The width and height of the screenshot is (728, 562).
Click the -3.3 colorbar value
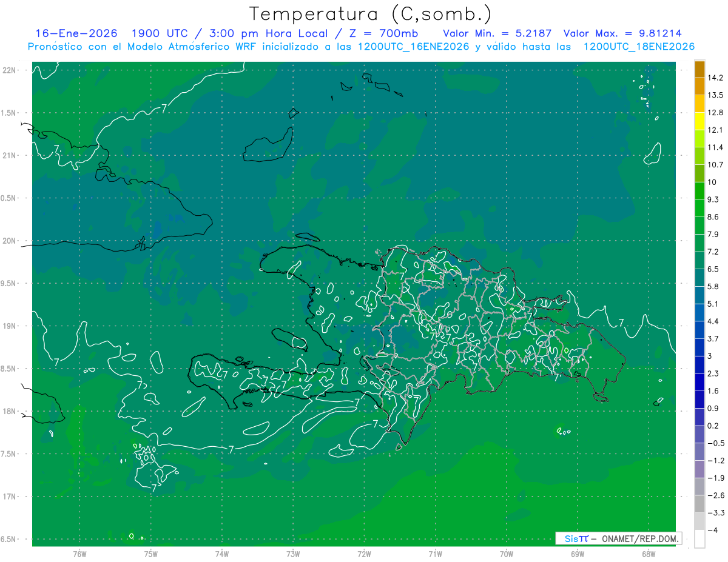716,513
